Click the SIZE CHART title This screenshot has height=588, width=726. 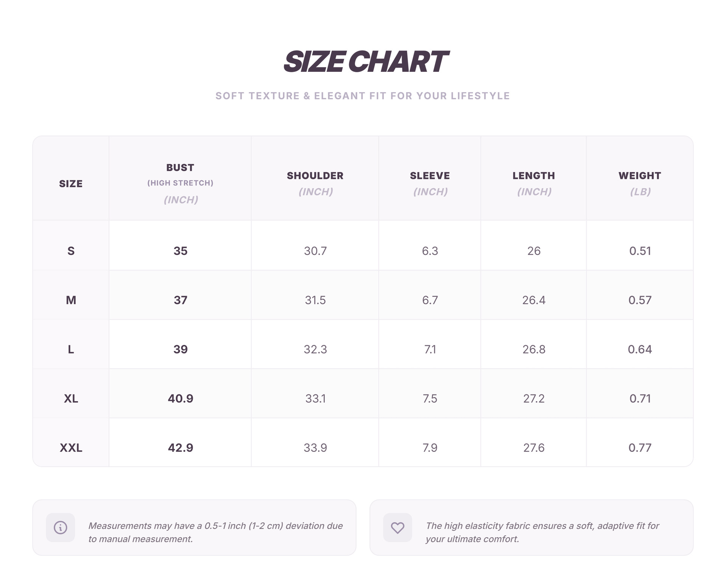[365, 62]
